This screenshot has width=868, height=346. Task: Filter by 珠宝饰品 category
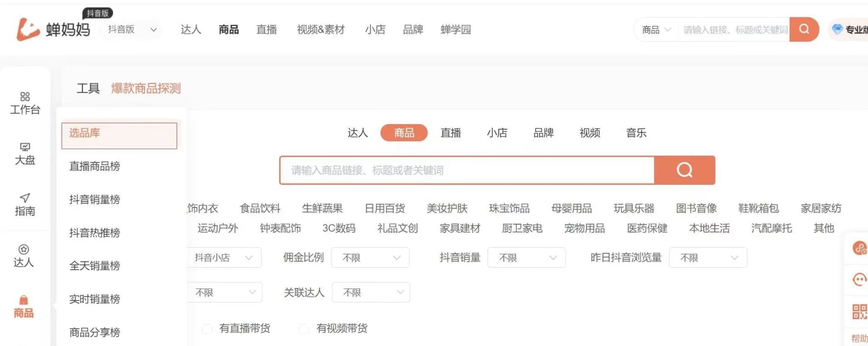click(509, 208)
